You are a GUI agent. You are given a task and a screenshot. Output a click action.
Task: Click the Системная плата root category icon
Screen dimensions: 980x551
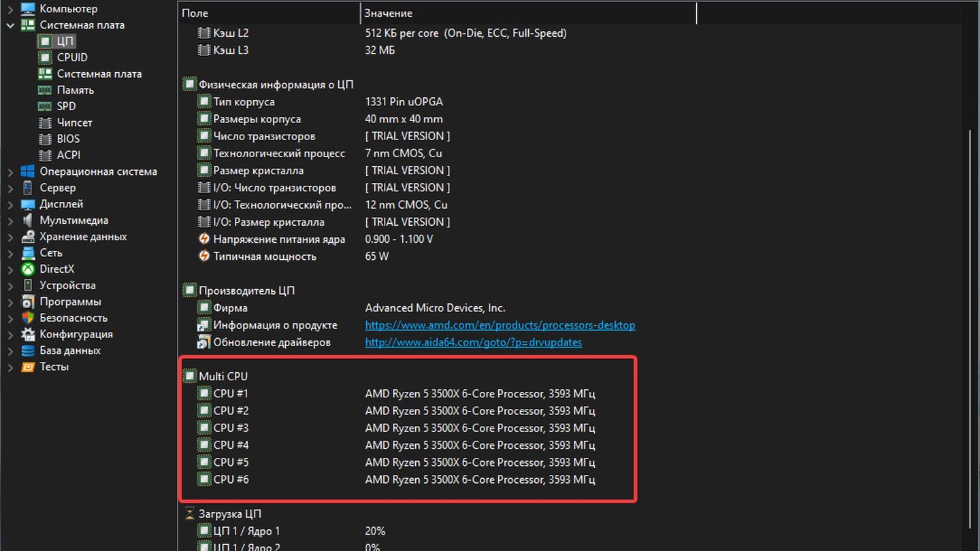pyautogui.click(x=28, y=25)
